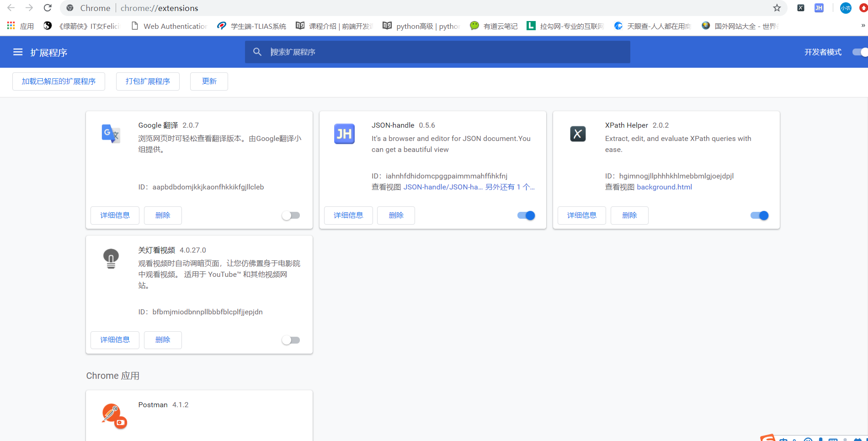Click the red update icon in toolbar

click(x=863, y=8)
